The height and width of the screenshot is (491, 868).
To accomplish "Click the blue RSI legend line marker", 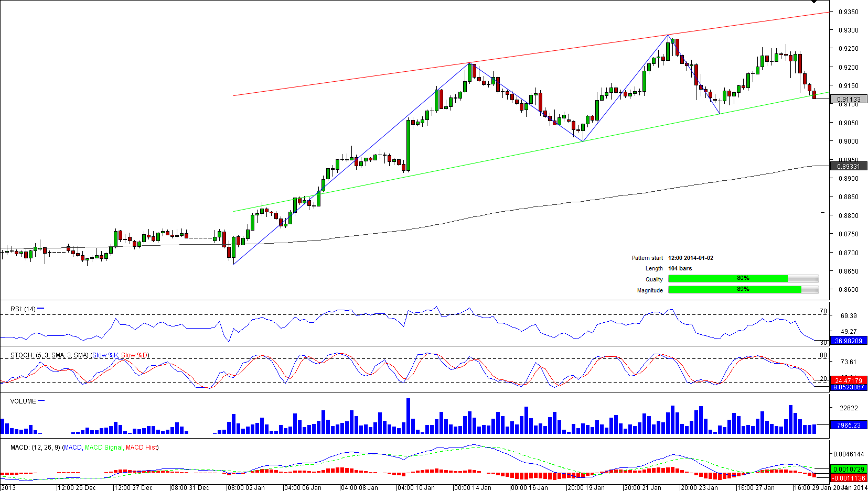I will (41, 309).
